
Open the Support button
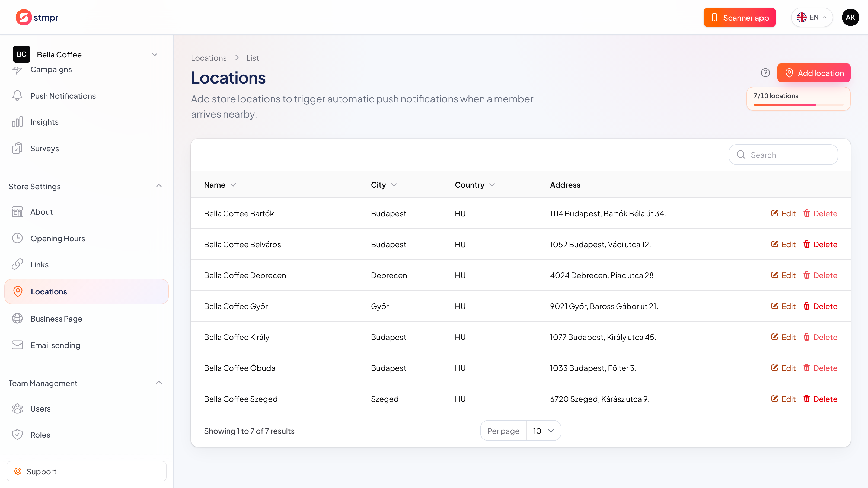87,471
